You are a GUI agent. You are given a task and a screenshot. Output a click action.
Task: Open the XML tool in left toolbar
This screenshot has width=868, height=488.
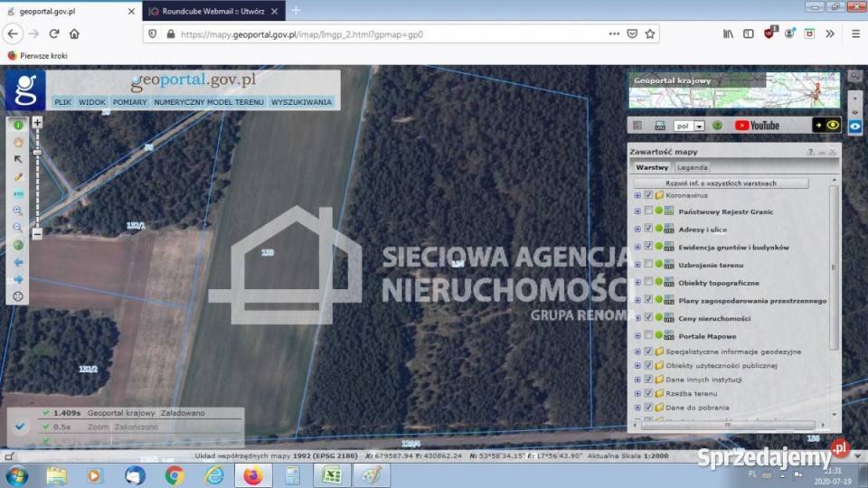pos(18,194)
